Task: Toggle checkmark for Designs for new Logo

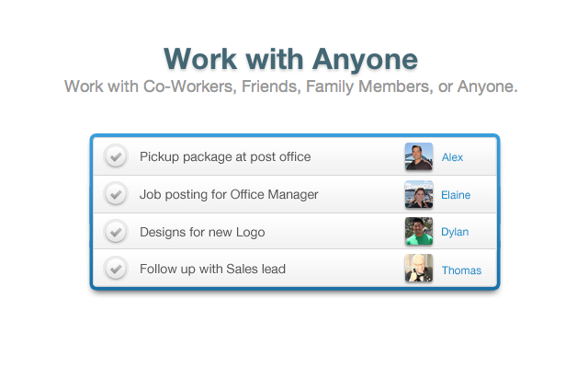Action: pos(115,232)
